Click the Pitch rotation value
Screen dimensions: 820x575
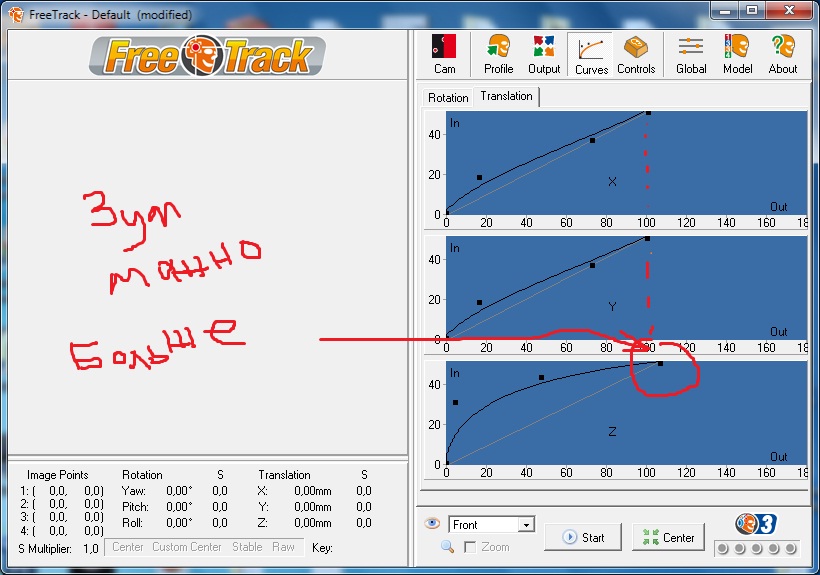179,507
